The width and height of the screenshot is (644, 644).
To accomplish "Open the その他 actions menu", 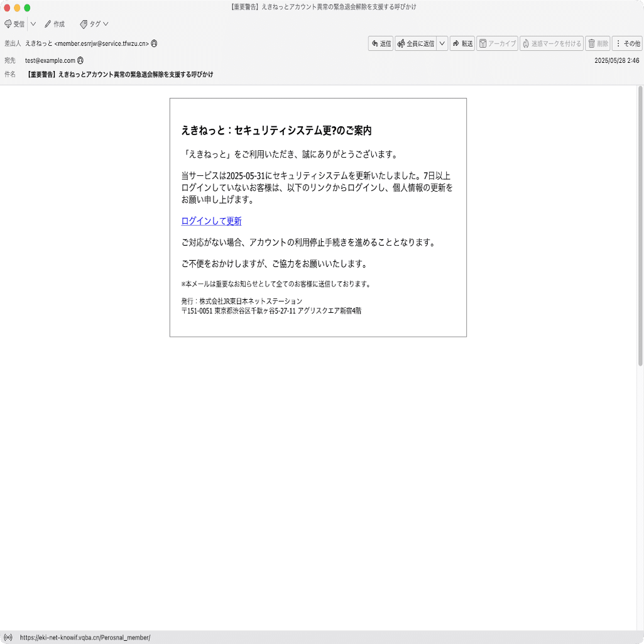I will [628, 43].
